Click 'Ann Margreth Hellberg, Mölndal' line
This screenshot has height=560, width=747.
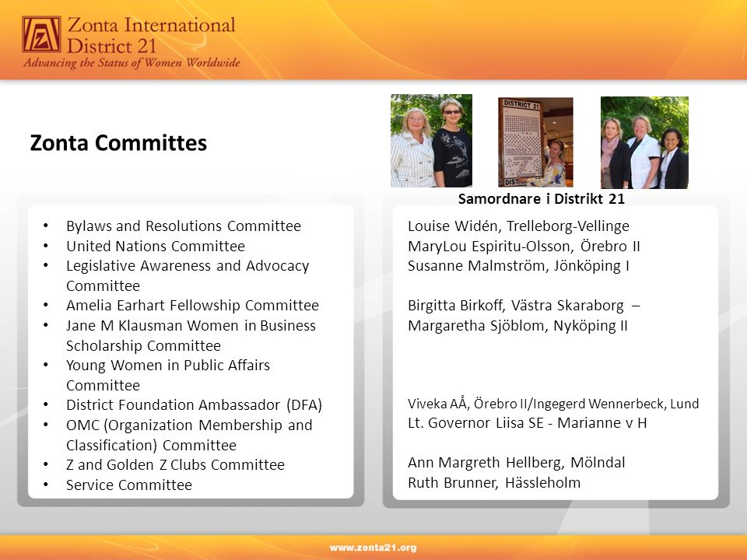[x=517, y=463]
